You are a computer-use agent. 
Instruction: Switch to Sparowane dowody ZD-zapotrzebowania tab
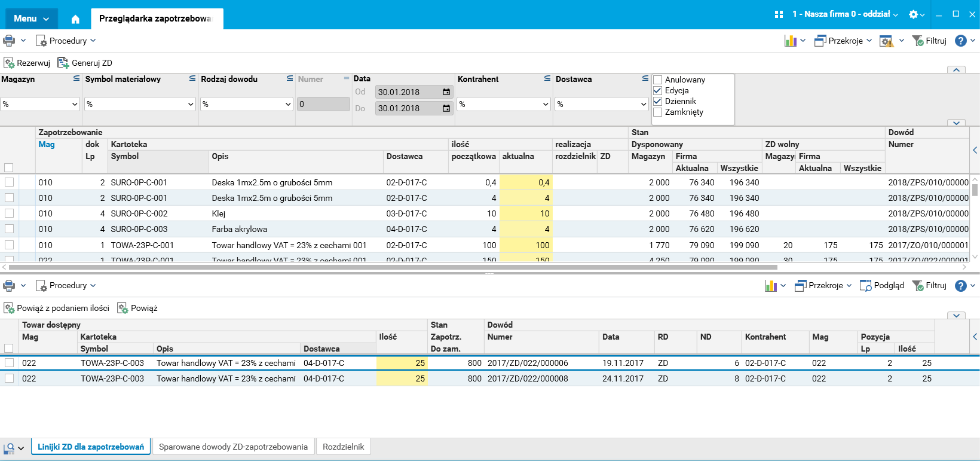click(233, 447)
